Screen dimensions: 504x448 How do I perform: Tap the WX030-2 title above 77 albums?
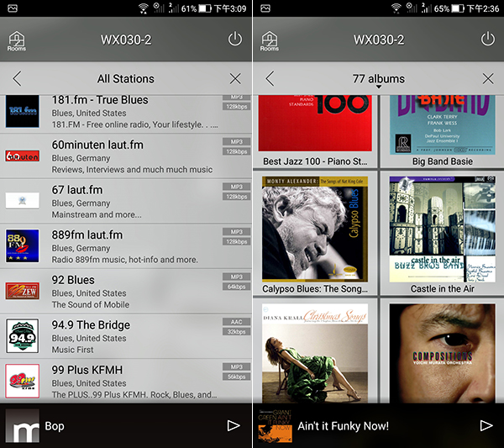379,40
